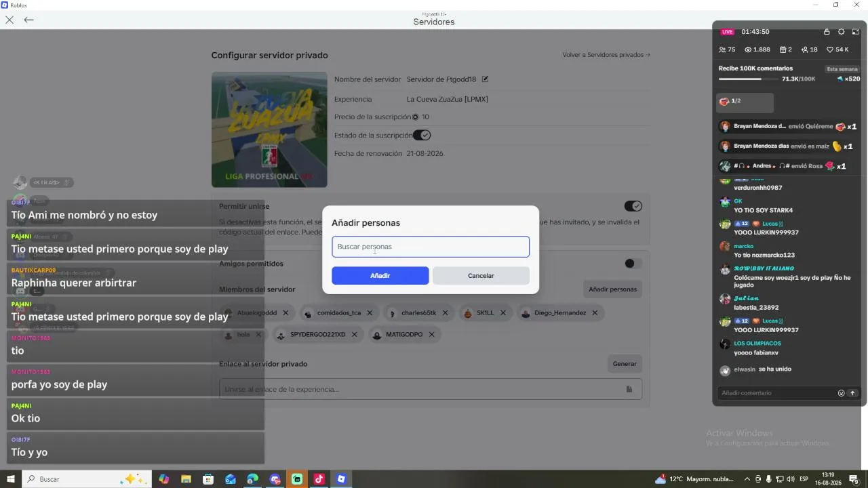This screenshot has width=868, height=488.
Task: Click Añadir button in the dialog
Action: tap(380, 276)
